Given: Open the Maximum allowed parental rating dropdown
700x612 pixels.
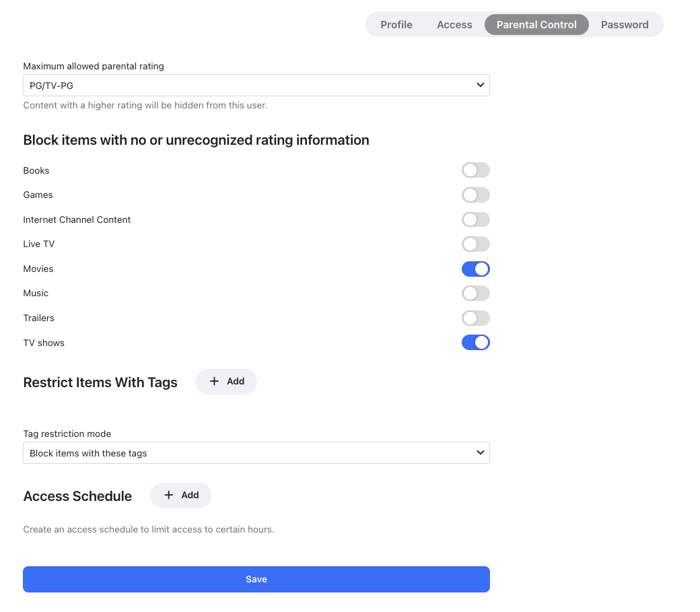Looking at the screenshot, I should click(x=256, y=86).
